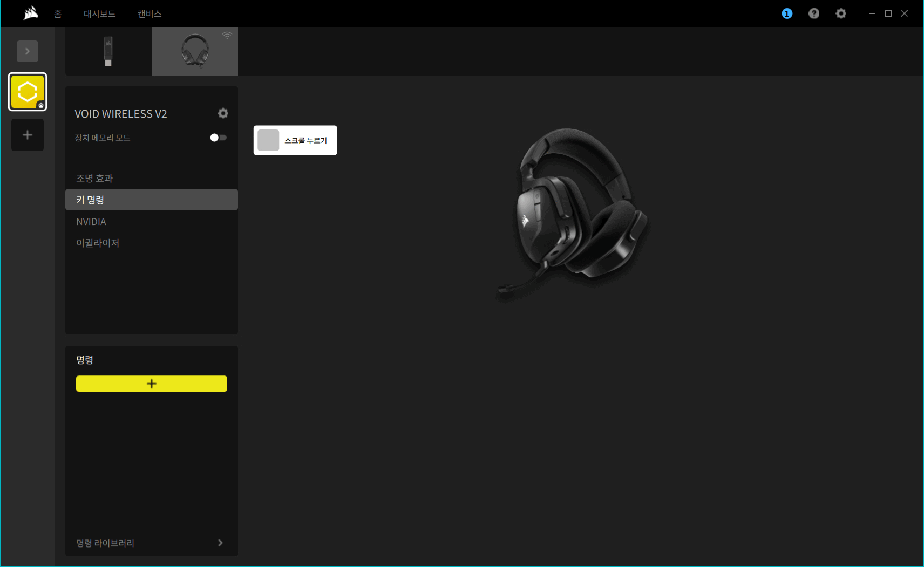
Task: Click the wireless signal icon on headset tab
Action: pos(227,35)
